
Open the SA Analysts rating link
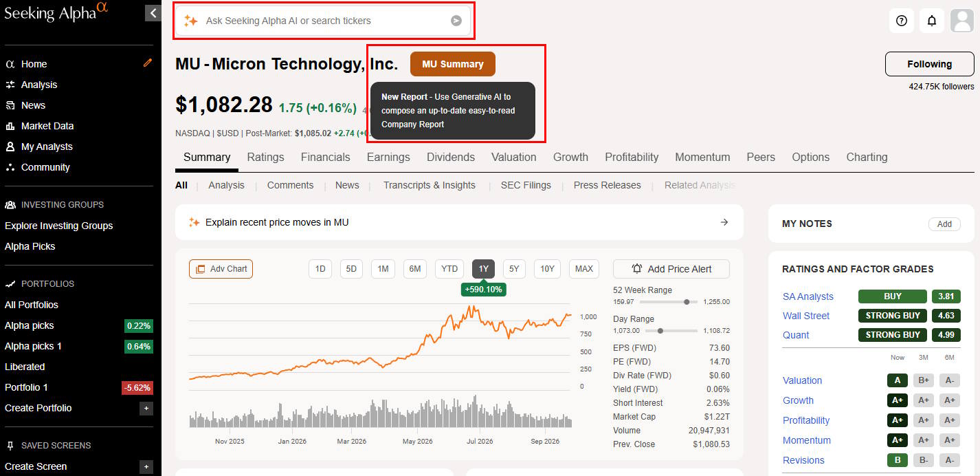808,296
